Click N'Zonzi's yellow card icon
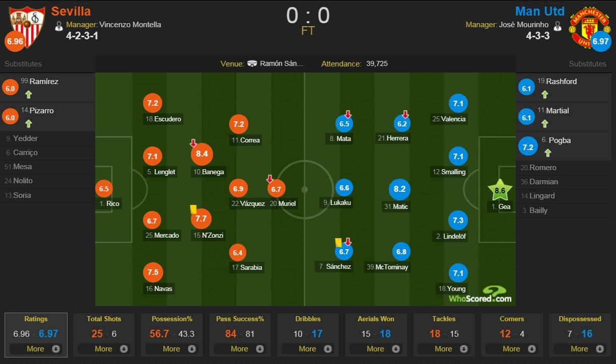616x364 pixels. 193,209
